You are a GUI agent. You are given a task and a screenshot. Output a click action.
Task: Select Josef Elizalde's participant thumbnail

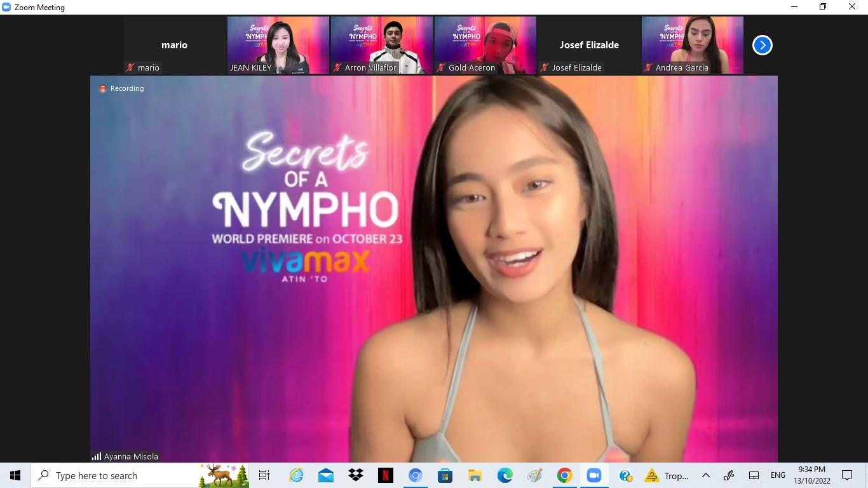point(588,45)
